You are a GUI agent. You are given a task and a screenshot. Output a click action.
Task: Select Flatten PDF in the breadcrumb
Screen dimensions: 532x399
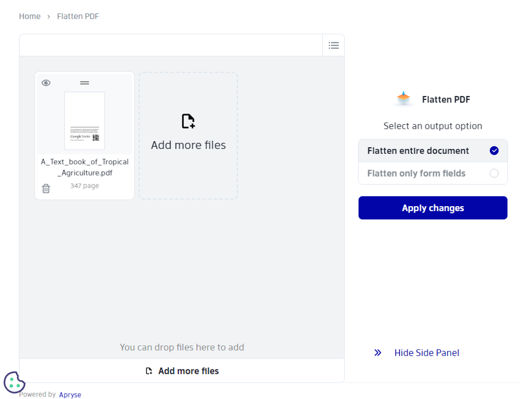(x=77, y=16)
